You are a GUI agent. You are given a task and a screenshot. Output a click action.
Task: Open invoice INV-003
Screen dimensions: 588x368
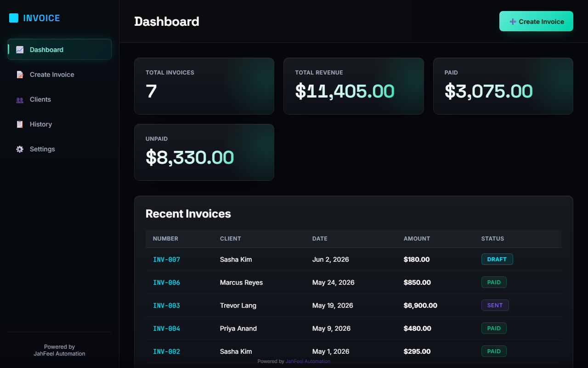tap(166, 305)
